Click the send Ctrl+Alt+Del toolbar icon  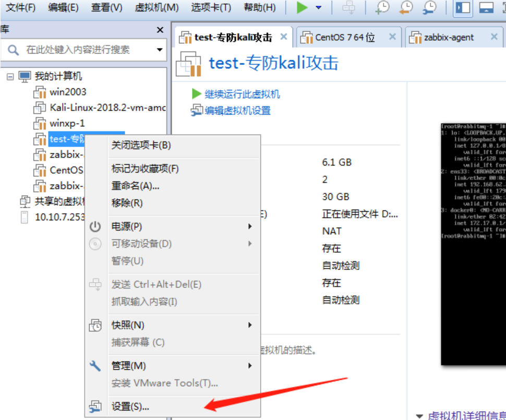[x=348, y=7]
